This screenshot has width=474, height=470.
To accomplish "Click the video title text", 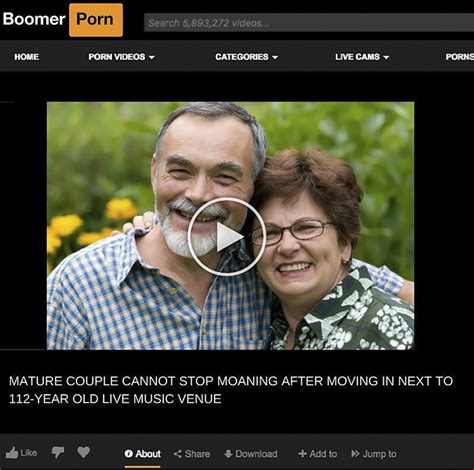I will [x=231, y=390].
